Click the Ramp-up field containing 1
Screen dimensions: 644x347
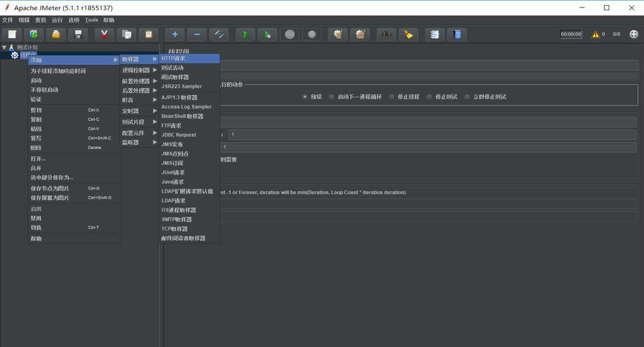pos(432,135)
